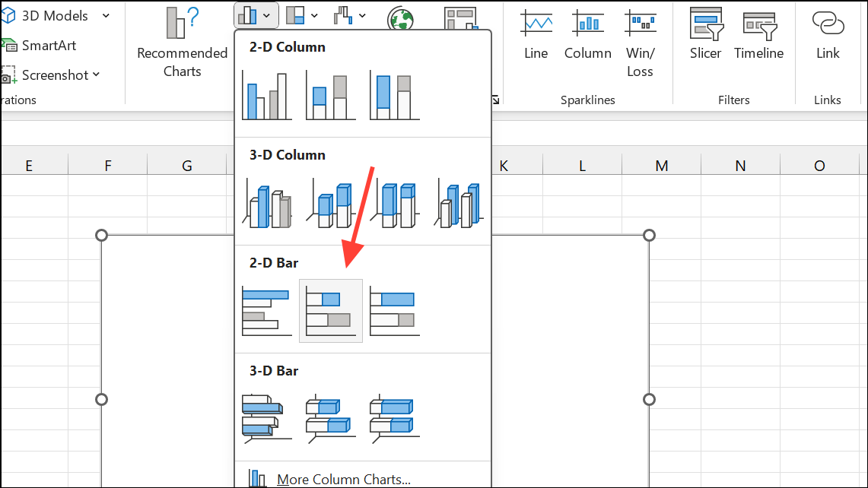Insert a PivotChart

[x=461, y=17]
